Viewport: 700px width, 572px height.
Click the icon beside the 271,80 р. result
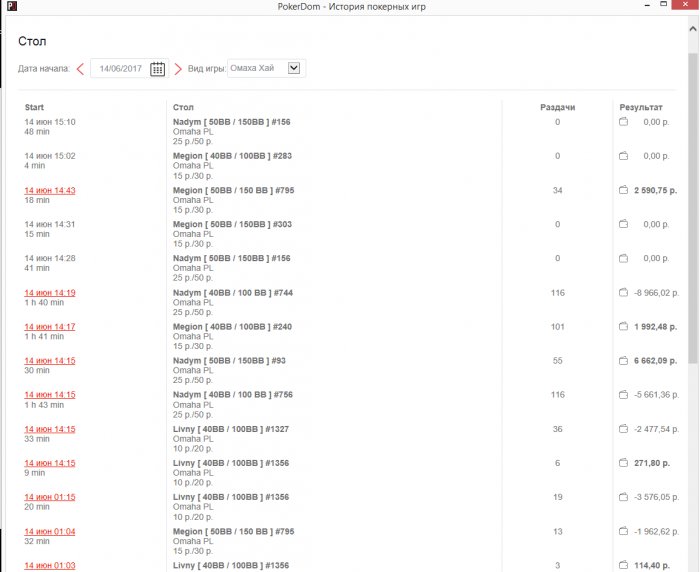pyautogui.click(x=623, y=463)
